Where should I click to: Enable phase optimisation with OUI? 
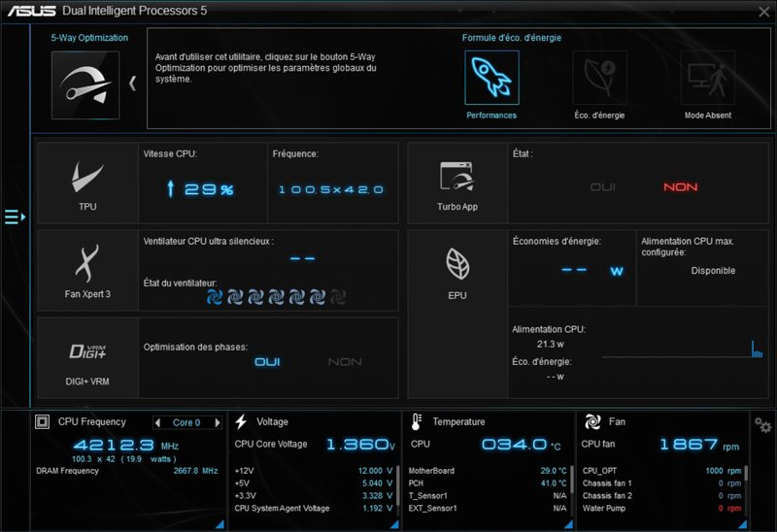pyautogui.click(x=267, y=362)
